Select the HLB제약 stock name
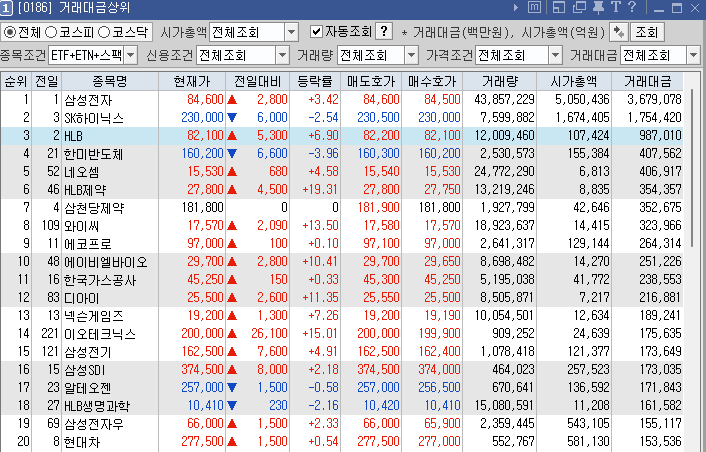This screenshot has height=452, width=706. tap(85, 190)
